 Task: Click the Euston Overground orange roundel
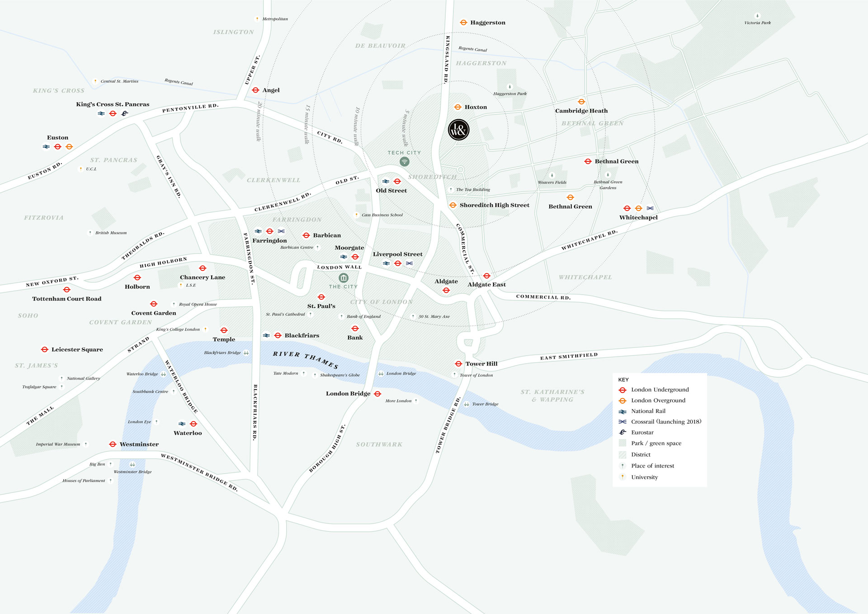pyautogui.click(x=69, y=146)
